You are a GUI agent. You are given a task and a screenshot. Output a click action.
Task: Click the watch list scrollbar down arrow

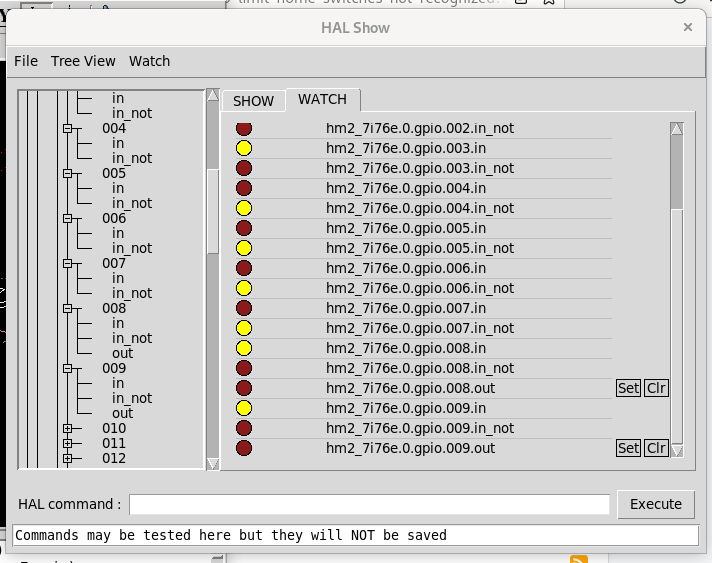[x=677, y=451]
